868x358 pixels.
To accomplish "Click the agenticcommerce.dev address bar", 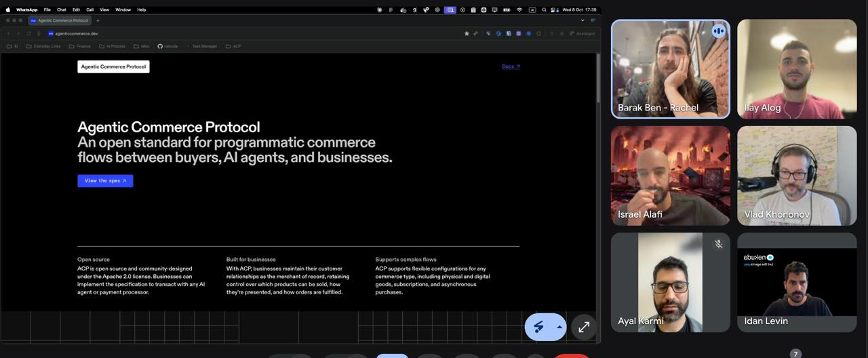I will point(251,33).
